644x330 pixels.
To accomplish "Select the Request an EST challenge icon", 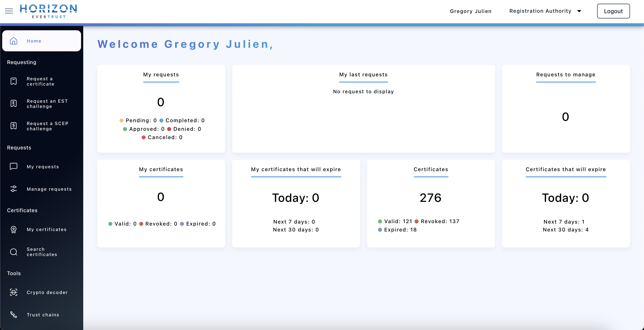I will point(14,103).
